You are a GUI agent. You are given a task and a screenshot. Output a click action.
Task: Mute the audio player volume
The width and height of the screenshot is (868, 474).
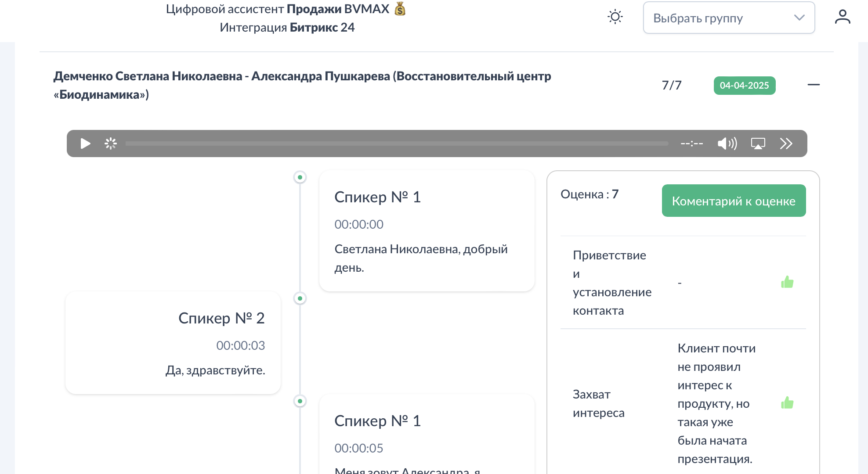(727, 144)
